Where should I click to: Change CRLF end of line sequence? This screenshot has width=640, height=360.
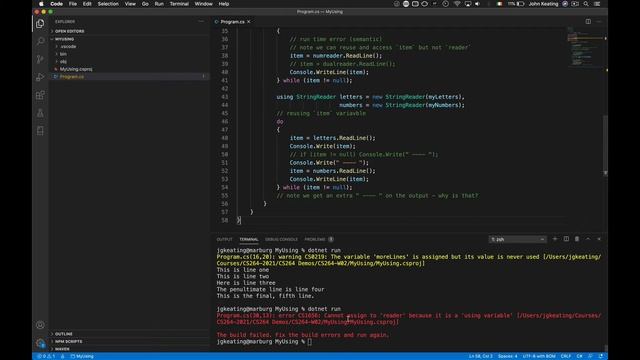(566, 356)
